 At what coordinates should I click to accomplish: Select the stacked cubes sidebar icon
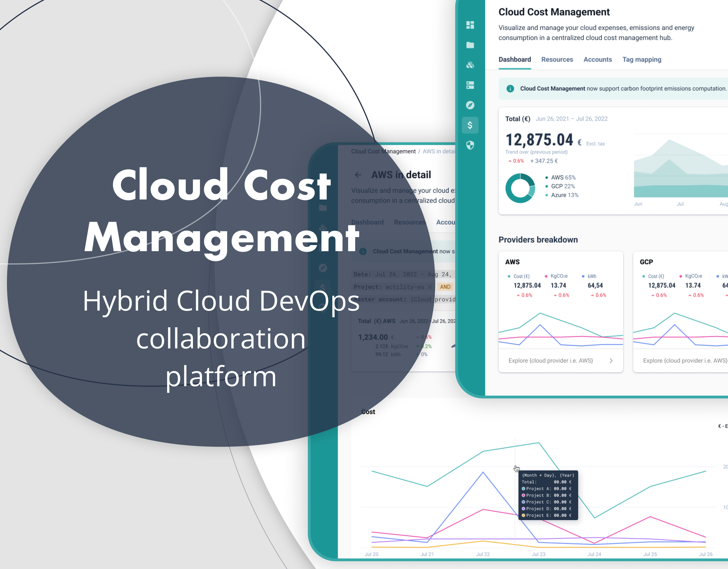coord(470,65)
